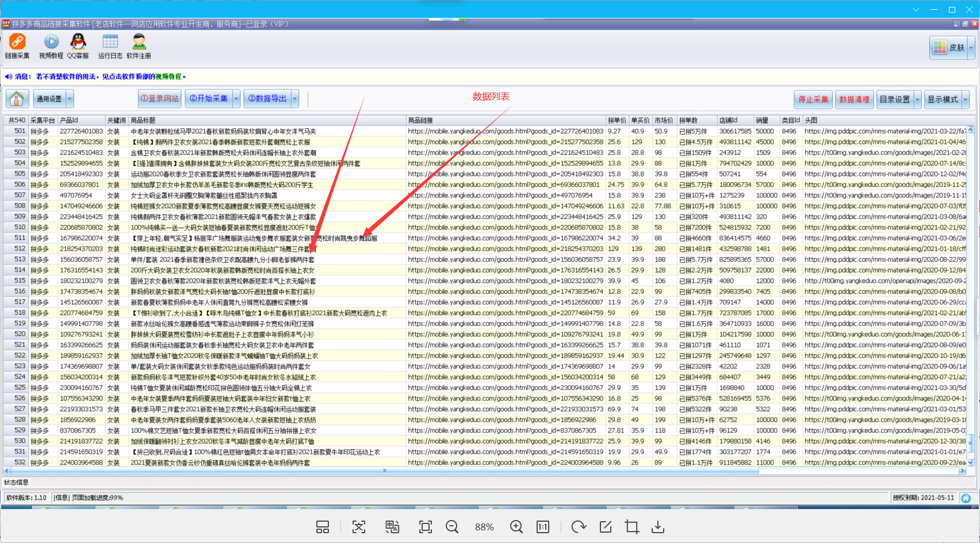This screenshot has height=543, width=980.
Task: Open the 运行日志 run log icon
Action: point(110,46)
